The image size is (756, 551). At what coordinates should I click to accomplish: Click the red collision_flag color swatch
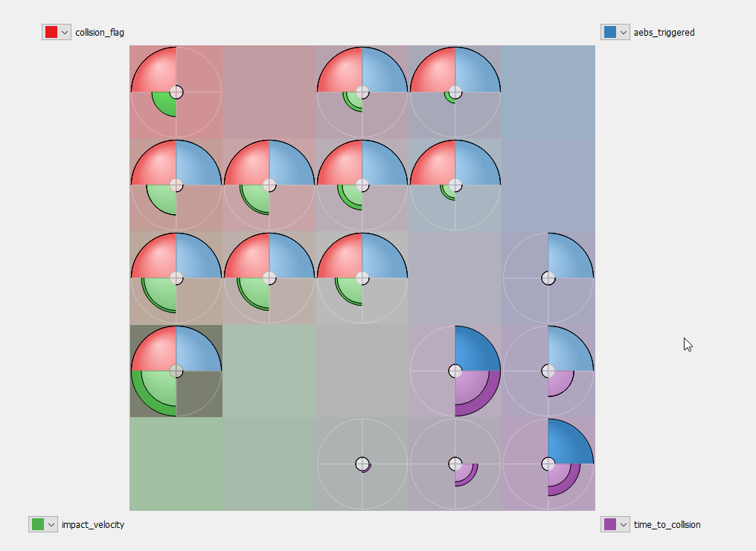[x=52, y=32]
